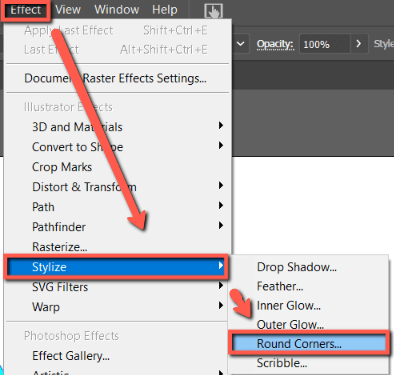The height and width of the screenshot is (375, 394).
Task: Open the SVG Filters submenu
Action: (x=117, y=287)
